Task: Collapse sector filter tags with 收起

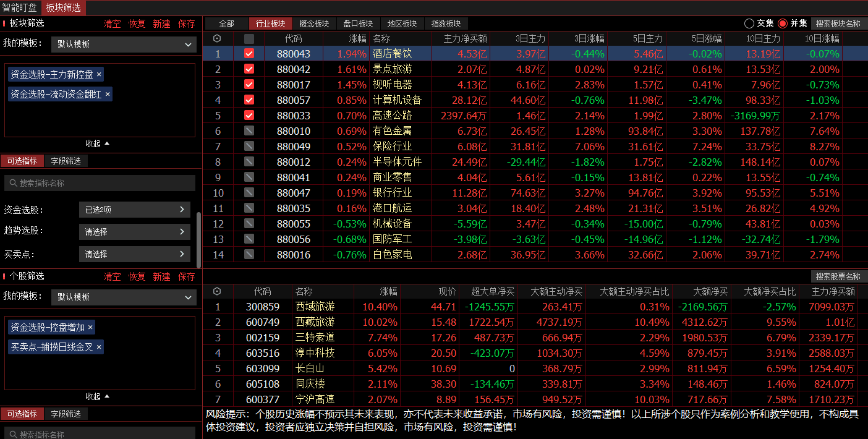Action: tap(98, 143)
